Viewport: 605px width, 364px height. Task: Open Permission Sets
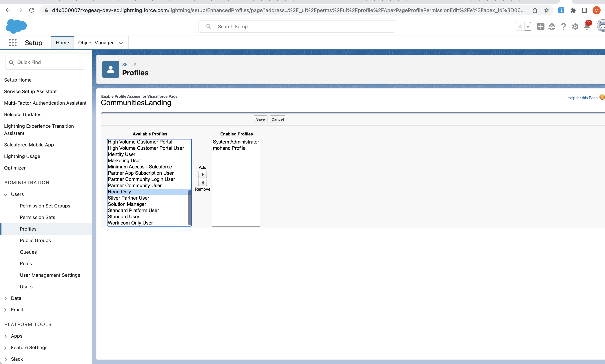(x=37, y=217)
